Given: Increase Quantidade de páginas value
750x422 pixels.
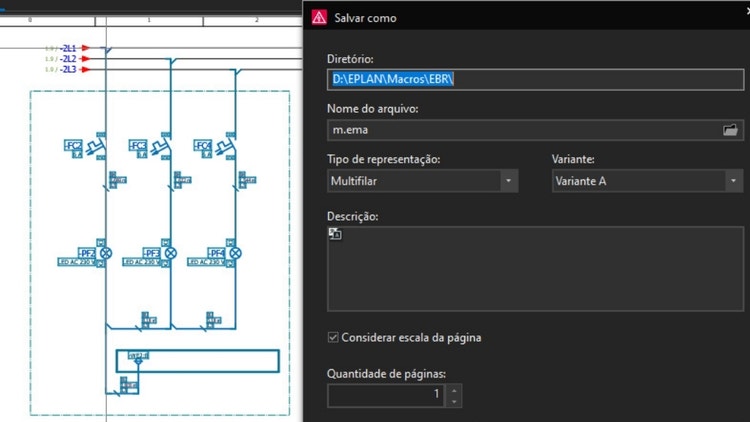Looking at the screenshot, I should click(455, 389).
